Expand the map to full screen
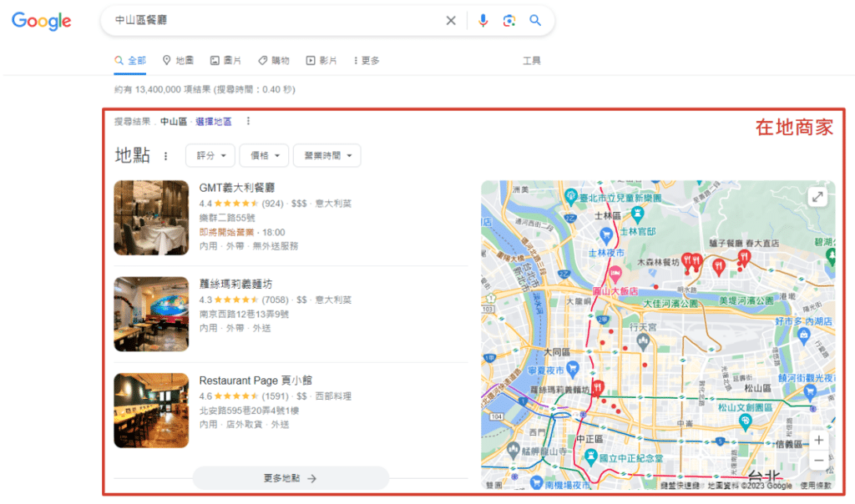 pyautogui.click(x=817, y=198)
